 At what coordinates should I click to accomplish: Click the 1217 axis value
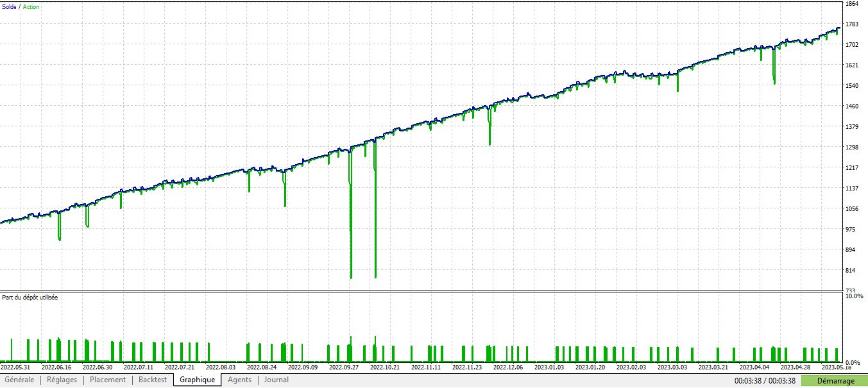click(853, 168)
